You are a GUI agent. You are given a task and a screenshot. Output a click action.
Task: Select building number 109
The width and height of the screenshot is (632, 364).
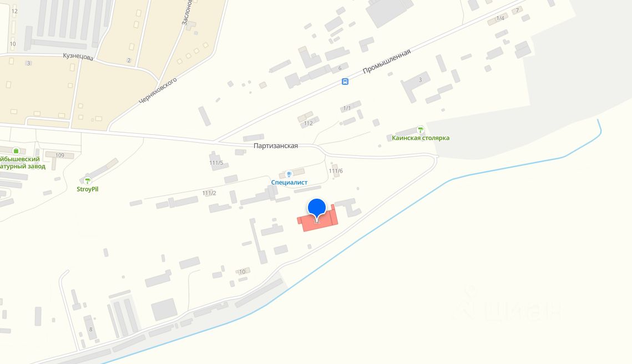click(x=60, y=155)
